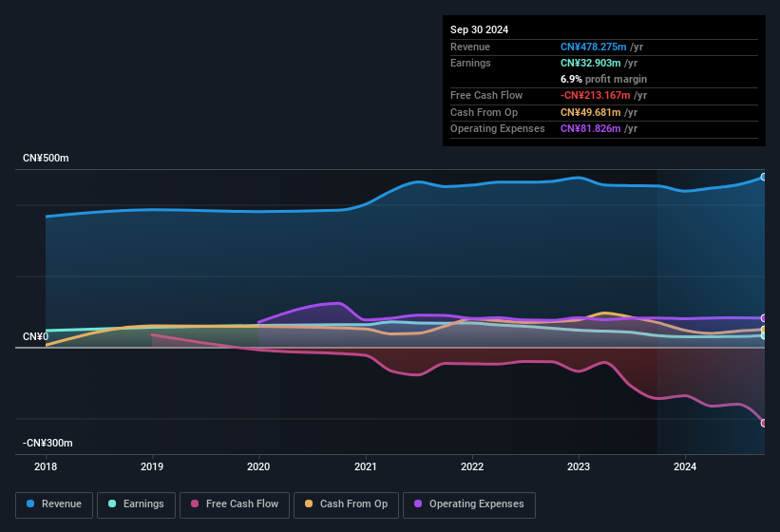Click the 6.9% profit margin text

(x=603, y=79)
